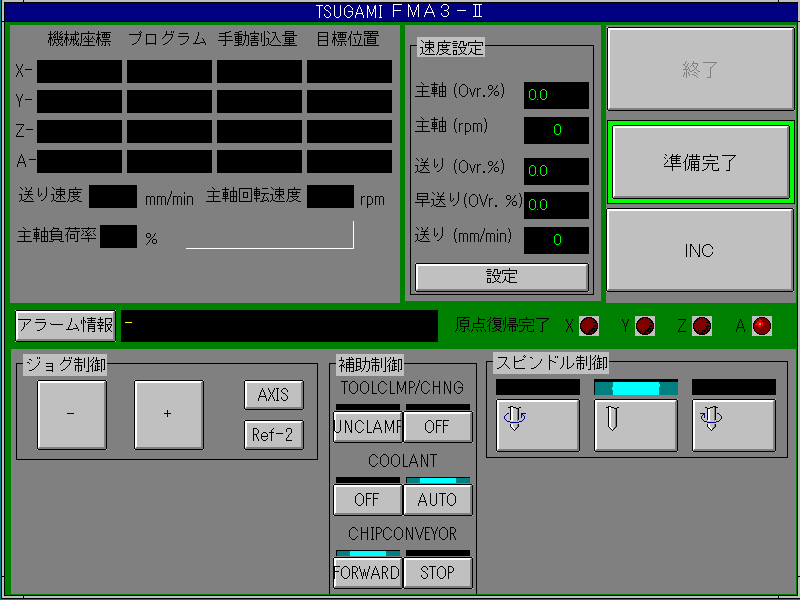Click the jog minus button
Screen dimensions: 800x600
(72, 414)
